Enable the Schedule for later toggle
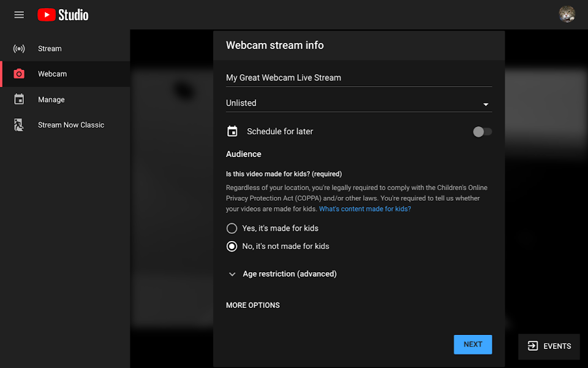This screenshot has width=588, height=368. (483, 131)
